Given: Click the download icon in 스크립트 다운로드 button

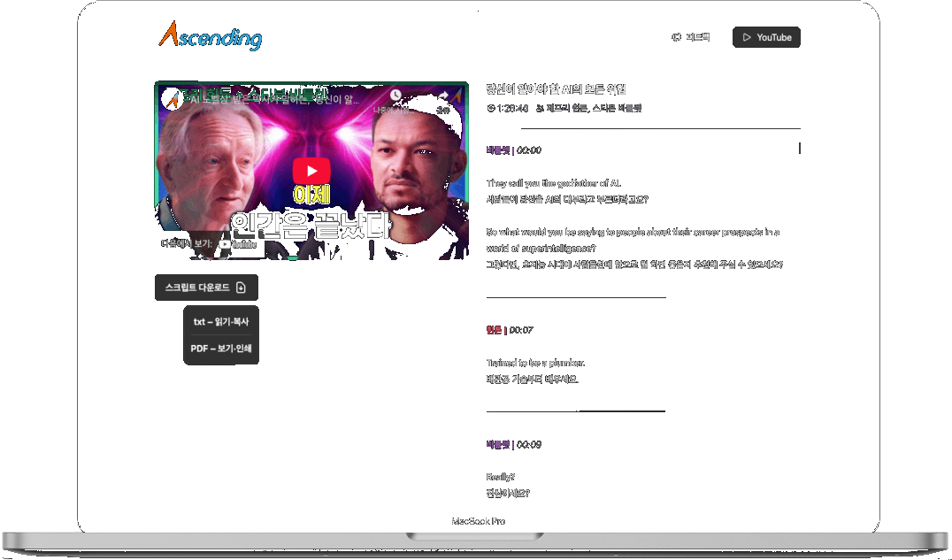Looking at the screenshot, I should (x=241, y=288).
